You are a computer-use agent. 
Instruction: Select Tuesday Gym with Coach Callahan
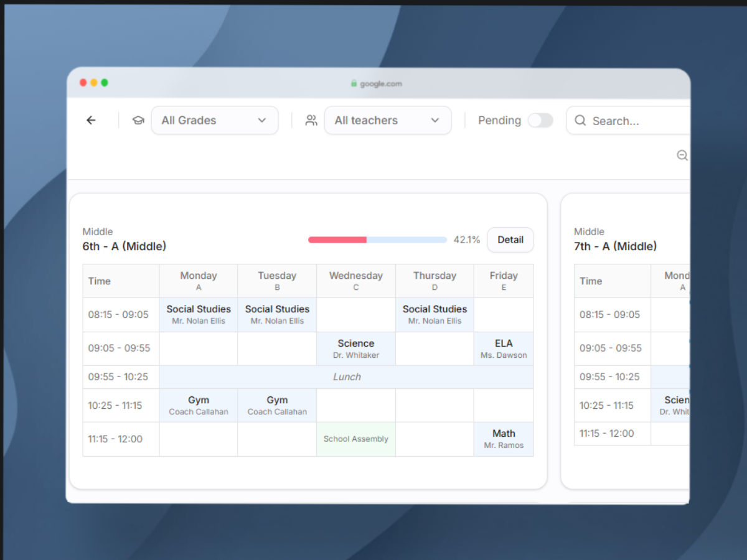tap(277, 406)
